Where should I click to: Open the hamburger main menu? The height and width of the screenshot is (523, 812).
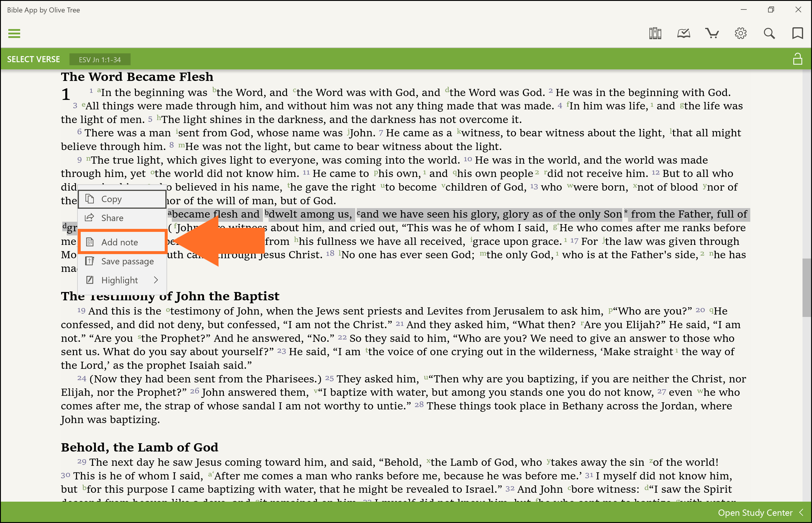[14, 33]
